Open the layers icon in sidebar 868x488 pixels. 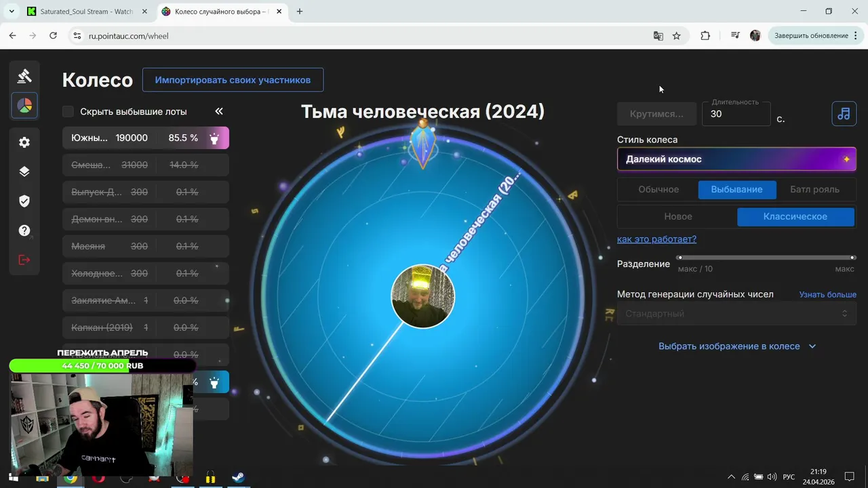click(x=24, y=171)
